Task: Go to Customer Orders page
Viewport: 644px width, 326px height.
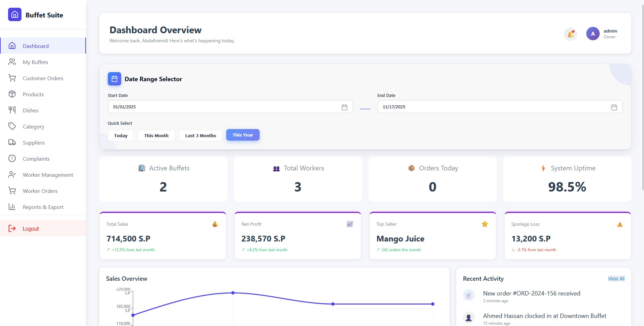Action: click(x=43, y=78)
